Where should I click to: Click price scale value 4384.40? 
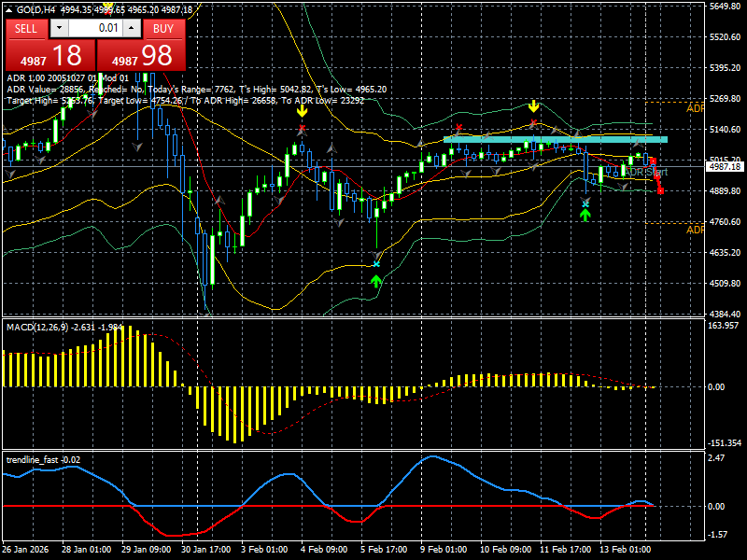726,315
